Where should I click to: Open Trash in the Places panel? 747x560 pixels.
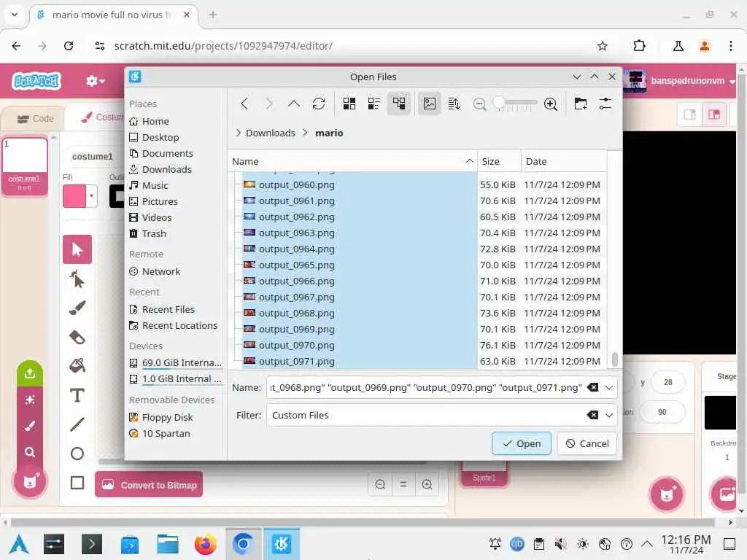click(174, 234)
